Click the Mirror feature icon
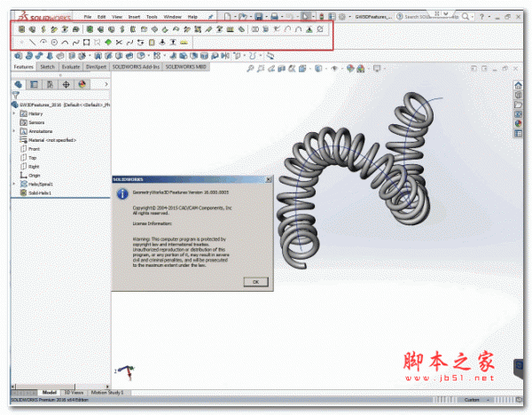The height and width of the screenshot is (415, 532). pos(224,56)
